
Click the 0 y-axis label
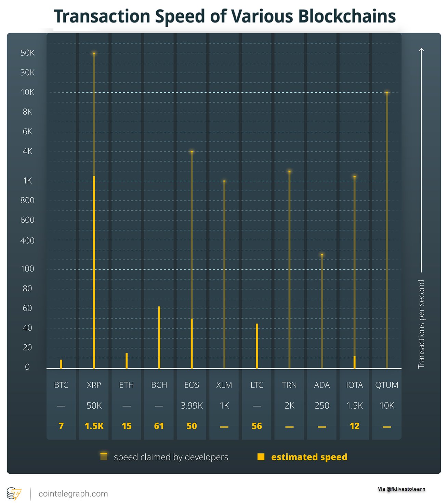27,367
